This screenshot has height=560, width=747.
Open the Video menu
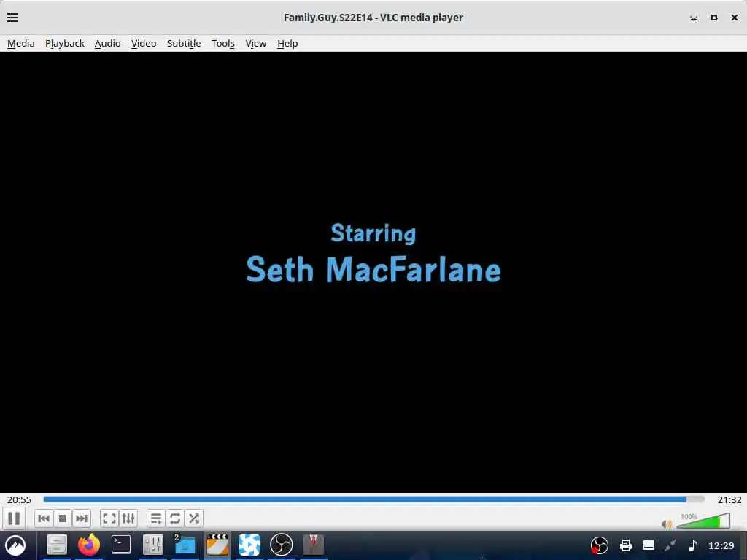click(x=144, y=43)
